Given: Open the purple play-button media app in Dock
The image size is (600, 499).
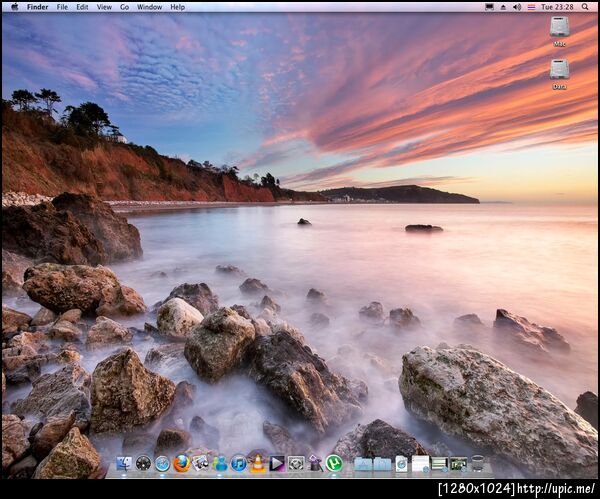Looking at the screenshot, I should click(277, 464).
